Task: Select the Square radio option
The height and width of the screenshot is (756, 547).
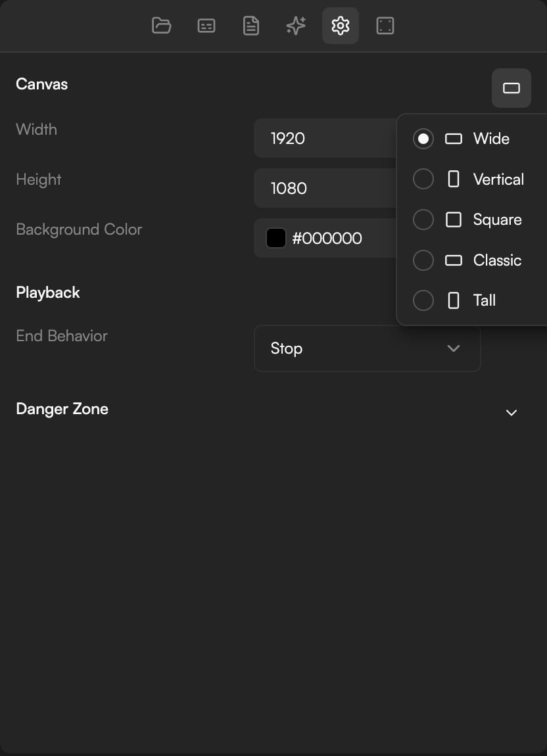Action: [423, 220]
